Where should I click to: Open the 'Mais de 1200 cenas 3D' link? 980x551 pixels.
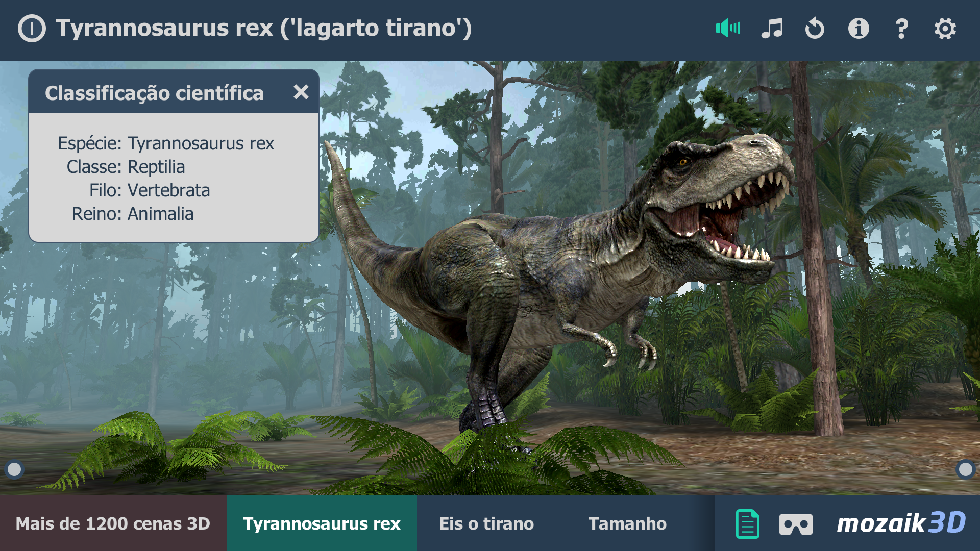113,523
